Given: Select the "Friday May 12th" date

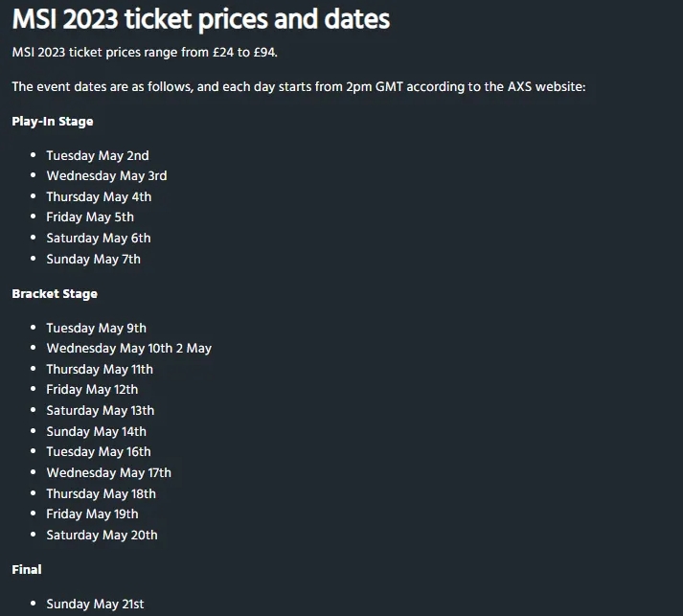Looking at the screenshot, I should [92, 390].
